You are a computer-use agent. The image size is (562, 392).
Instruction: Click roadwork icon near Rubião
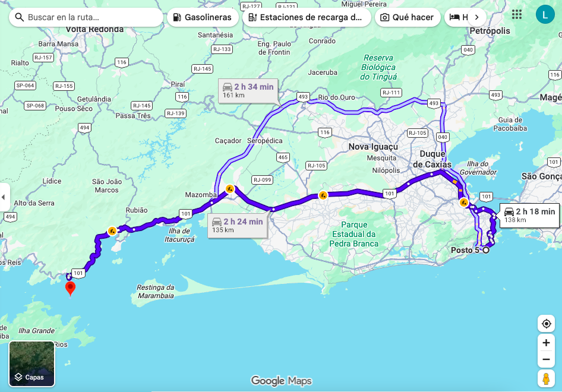tap(112, 231)
